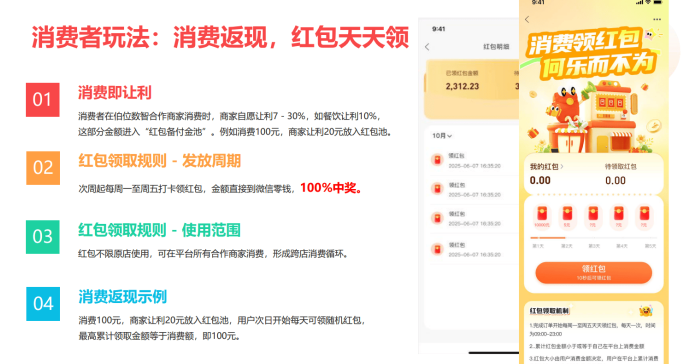This screenshot has width=690, height=364.
Task: Click the 消费返现示例 heading
Action: coord(123,297)
